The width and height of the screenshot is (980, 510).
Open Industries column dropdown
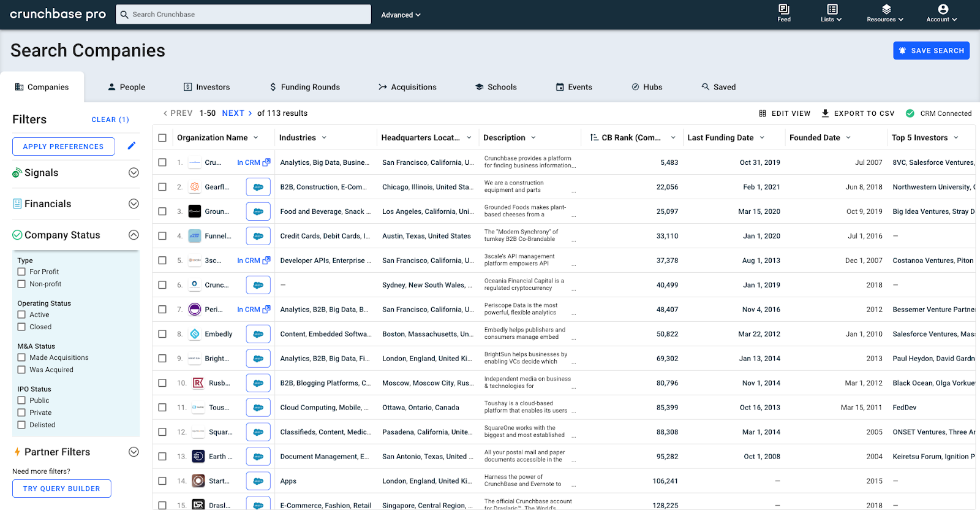coord(324,138)
